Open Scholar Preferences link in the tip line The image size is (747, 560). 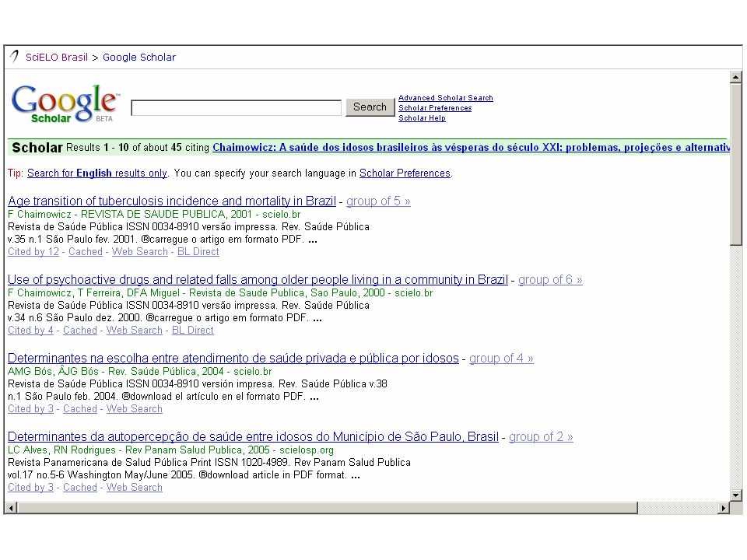click(405, 173)
